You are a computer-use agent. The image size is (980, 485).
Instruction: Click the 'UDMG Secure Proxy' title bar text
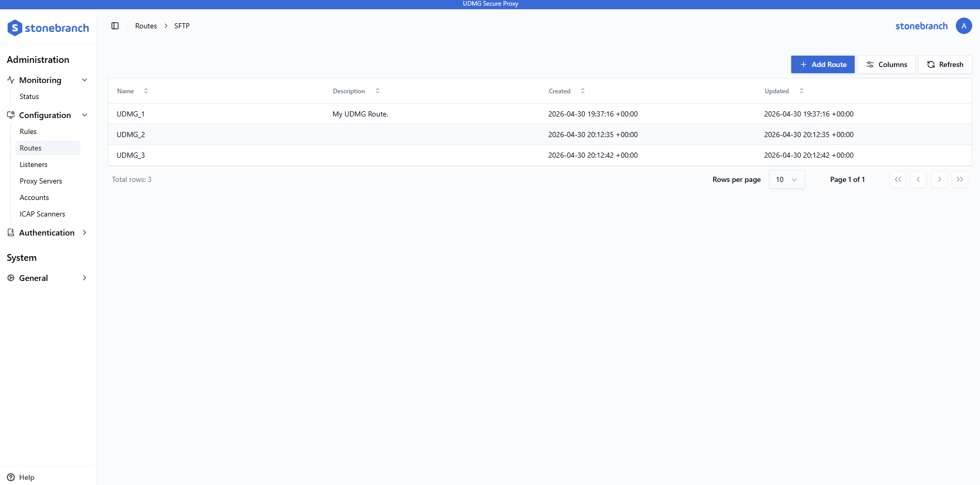[491, 4]
